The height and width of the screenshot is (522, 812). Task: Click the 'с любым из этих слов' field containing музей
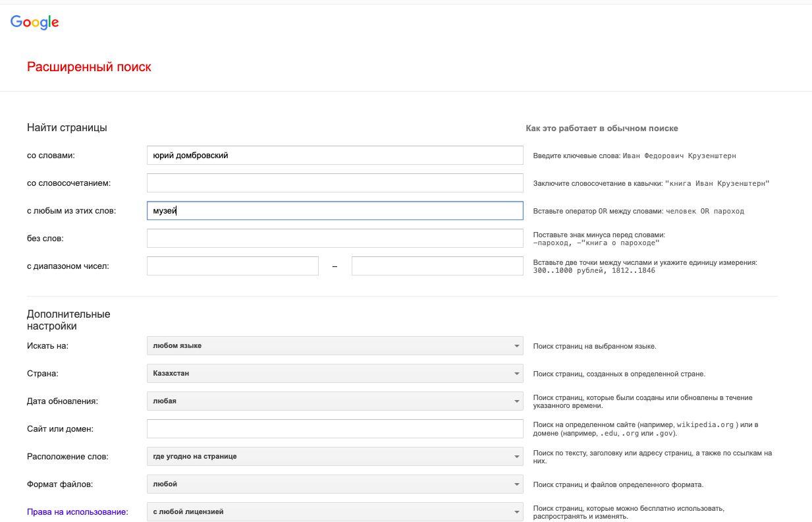[x=335, y=211]
